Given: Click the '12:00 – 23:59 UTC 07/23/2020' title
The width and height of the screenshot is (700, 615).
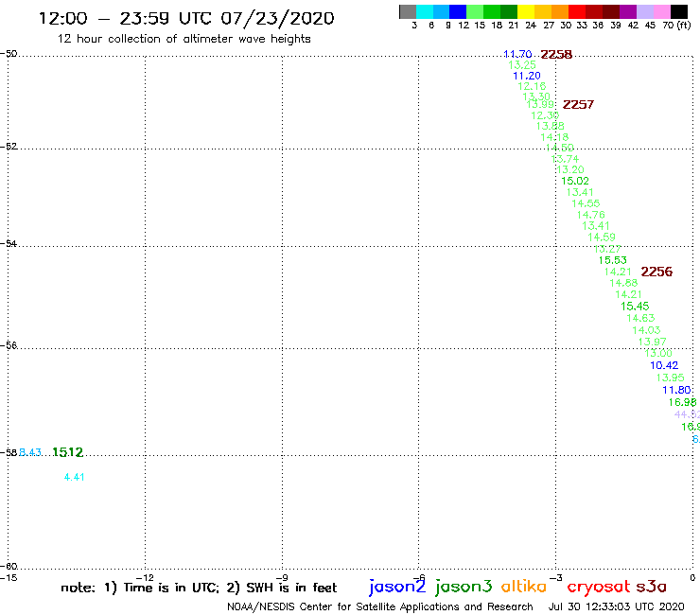Looking at the screenshot, I should [x=186, y=18].
